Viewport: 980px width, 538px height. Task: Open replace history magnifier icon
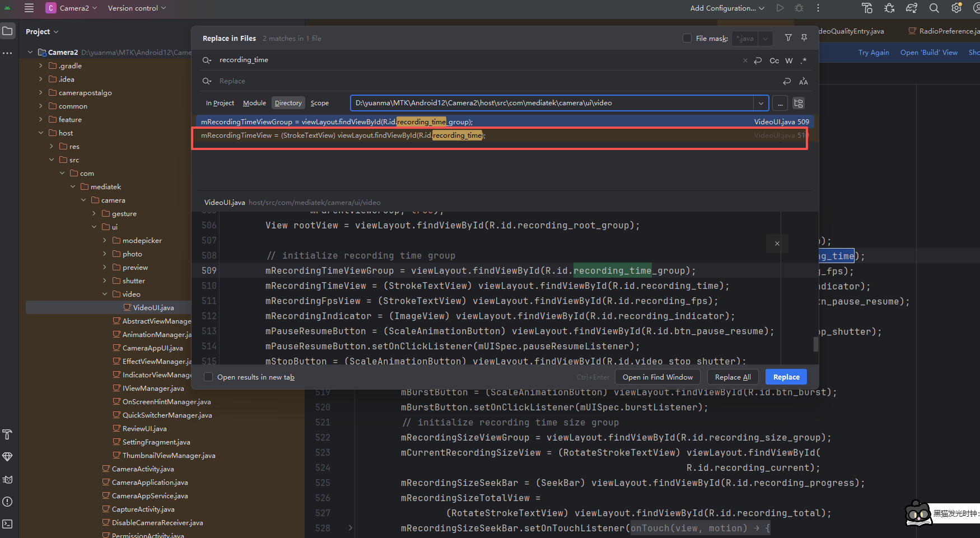[207, 81]
